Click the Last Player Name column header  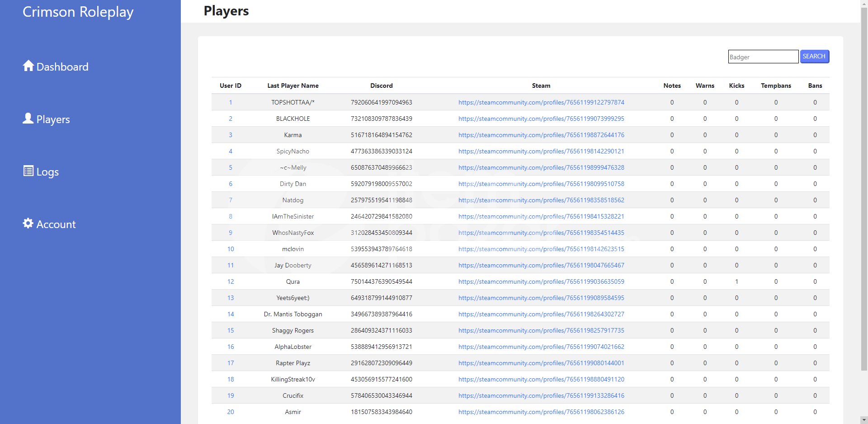tap(293, 86)
